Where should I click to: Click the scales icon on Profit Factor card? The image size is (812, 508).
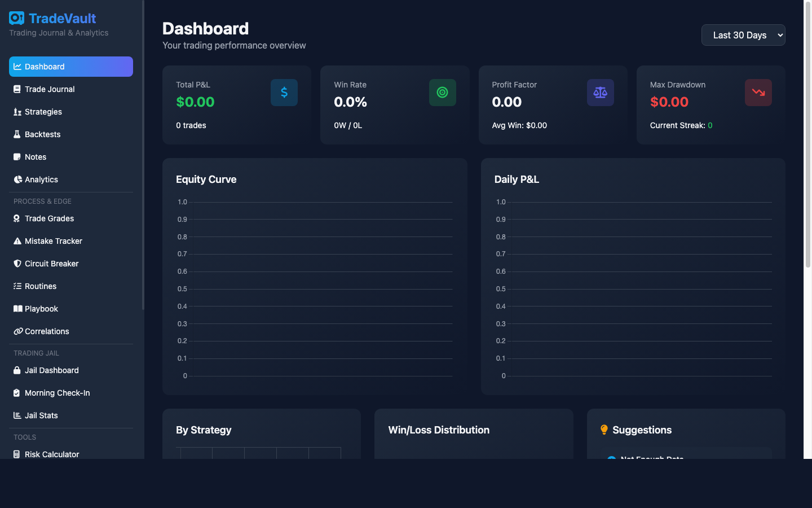tap(600, 92)
